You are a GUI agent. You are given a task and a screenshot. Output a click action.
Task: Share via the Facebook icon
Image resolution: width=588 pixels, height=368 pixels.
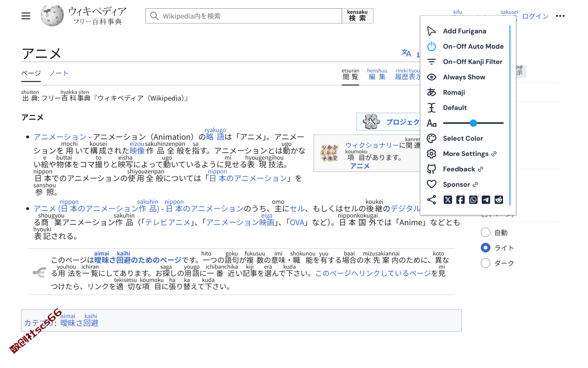pos(460,200)
